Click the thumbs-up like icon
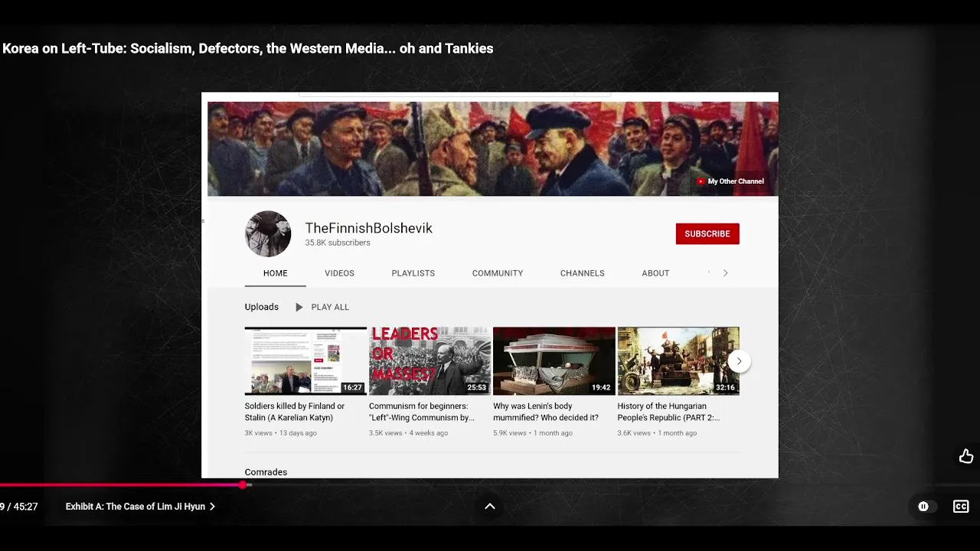This screenshot has height=551, width=980. coord(966,456)
